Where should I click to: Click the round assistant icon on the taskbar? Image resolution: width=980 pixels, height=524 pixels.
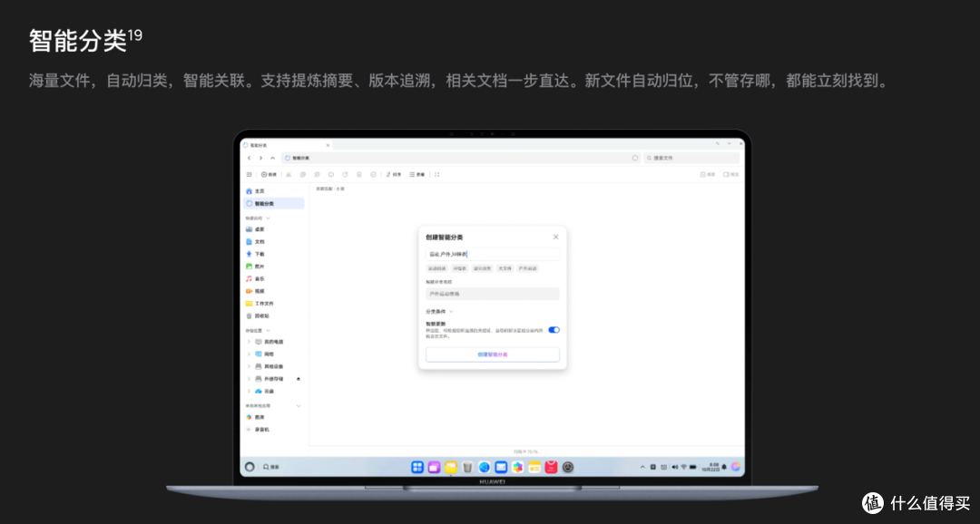click(250, 467)
